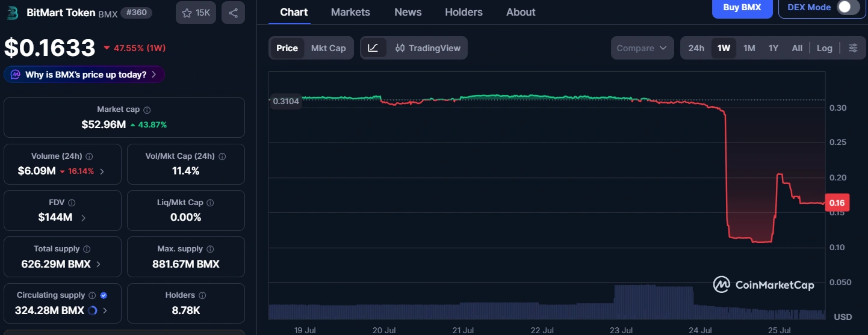This screenshot has width=868, height=335.
Task: Click the 0.00% Liq/Mkt Cap value
Action: tap(185, 217)
